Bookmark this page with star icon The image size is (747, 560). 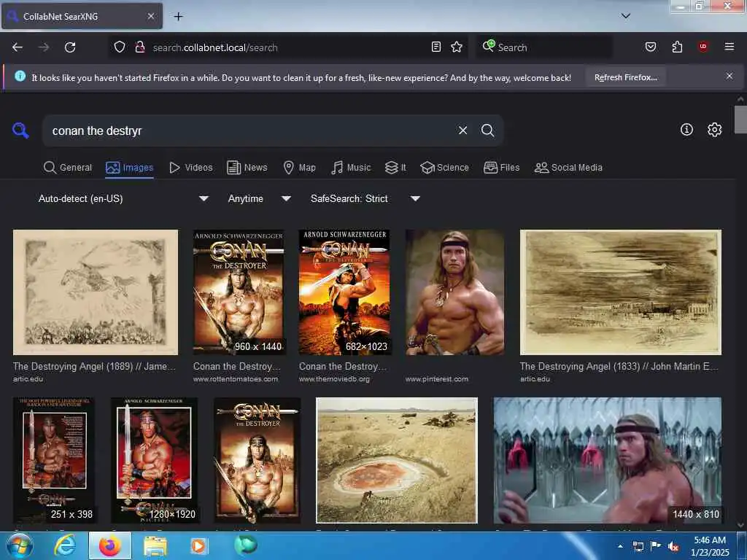coord(457,47)
